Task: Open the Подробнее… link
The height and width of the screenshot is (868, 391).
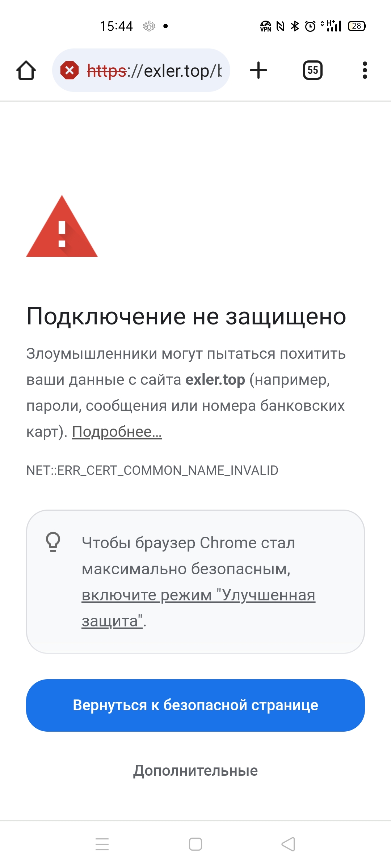Action: (x=117, y=431)
